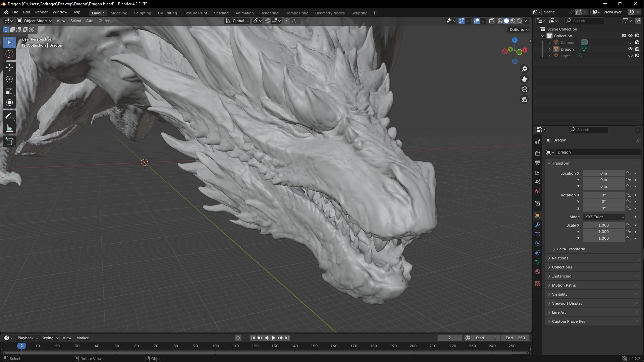Open the XYZ Euler rotation mode dropdown
This screenshot has width=644, height=362.
tap(604, 217)
